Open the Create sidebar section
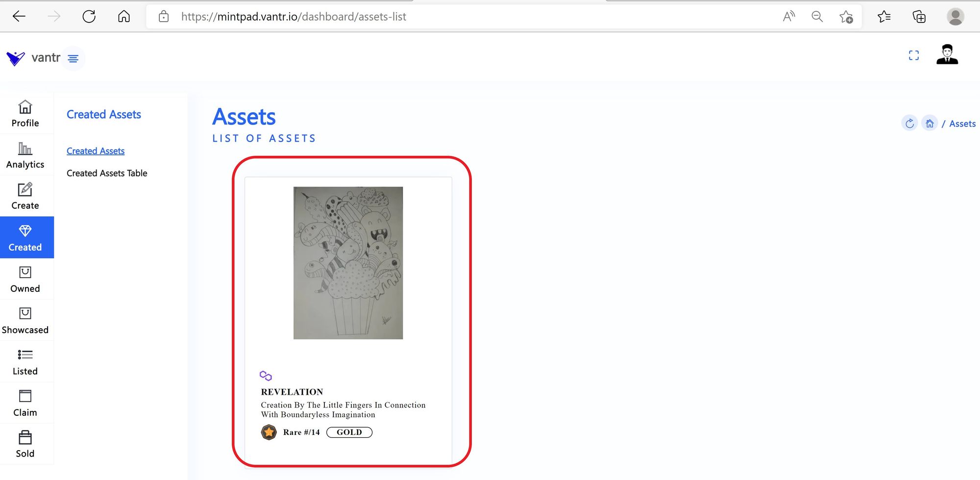 pos(25,196)
